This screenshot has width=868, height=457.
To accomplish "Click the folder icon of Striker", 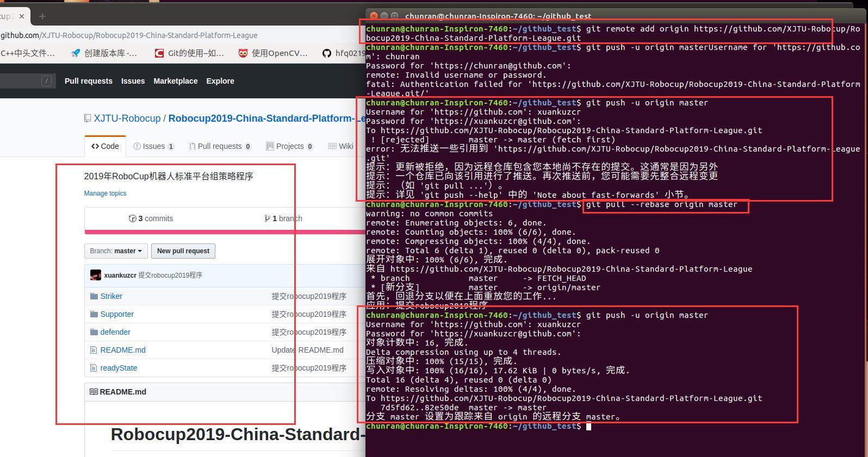I will tap(94, 296).
